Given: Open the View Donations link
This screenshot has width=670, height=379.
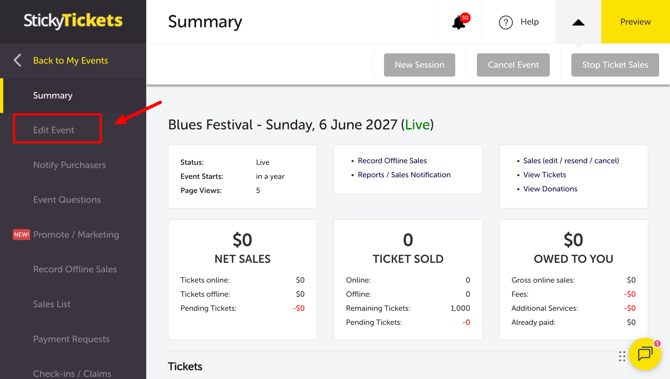Looking at the screenshot, I should (x=550, y=189).
